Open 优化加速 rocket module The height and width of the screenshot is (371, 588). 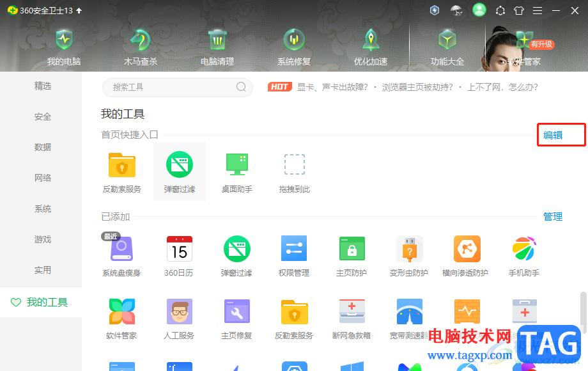click(371, 47)
